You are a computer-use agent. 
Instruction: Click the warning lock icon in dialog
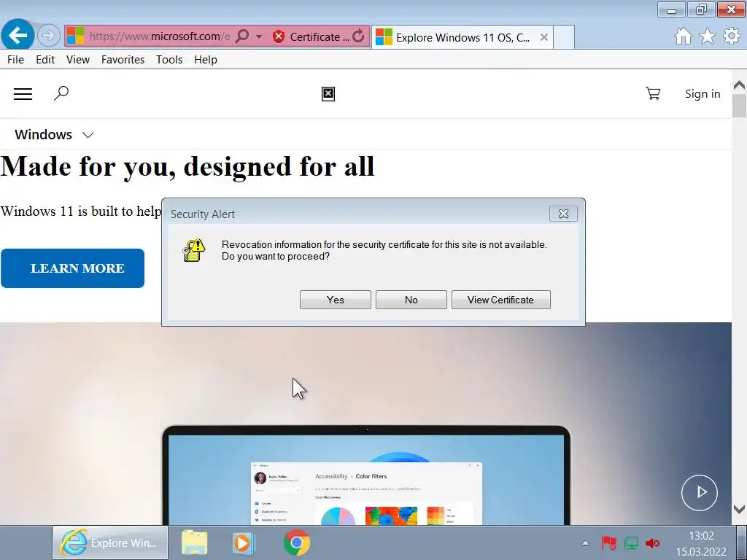coord(194,251)
